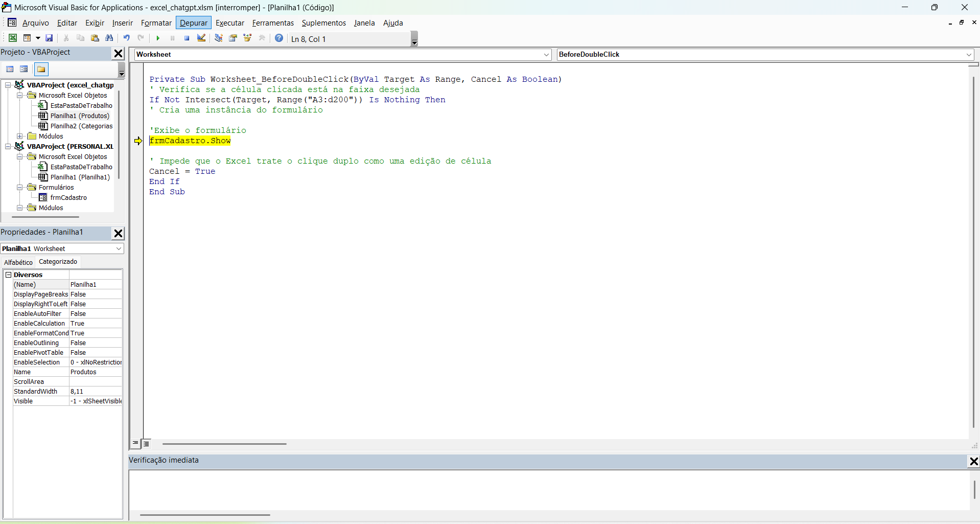Toggle folders view in Project pane
This screenshot has width=980, height=524.
point(41,69)
